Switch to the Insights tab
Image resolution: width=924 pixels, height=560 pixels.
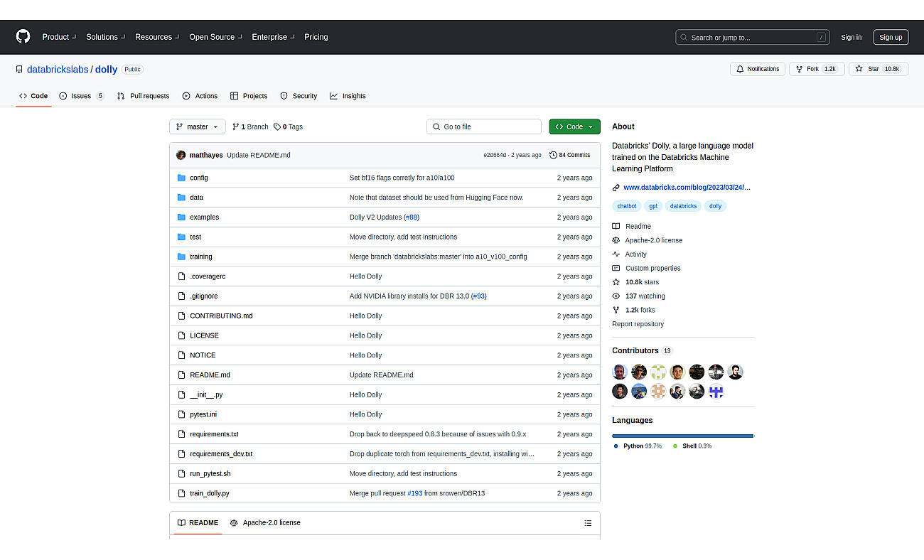(348, 96)
